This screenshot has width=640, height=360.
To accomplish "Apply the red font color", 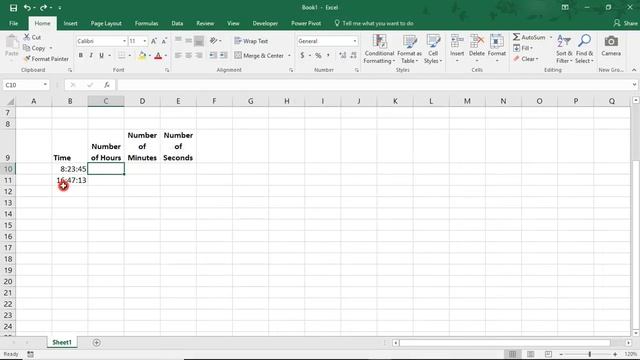I will [158, 56].
